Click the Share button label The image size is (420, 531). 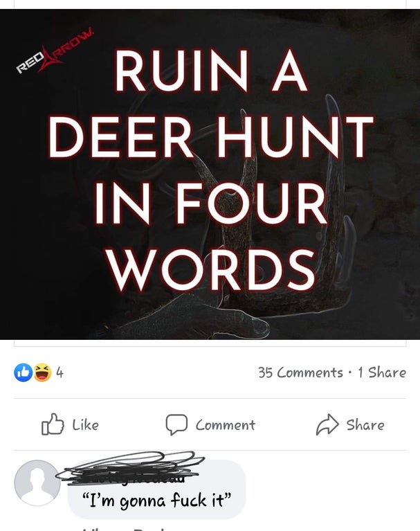(365, 424)
